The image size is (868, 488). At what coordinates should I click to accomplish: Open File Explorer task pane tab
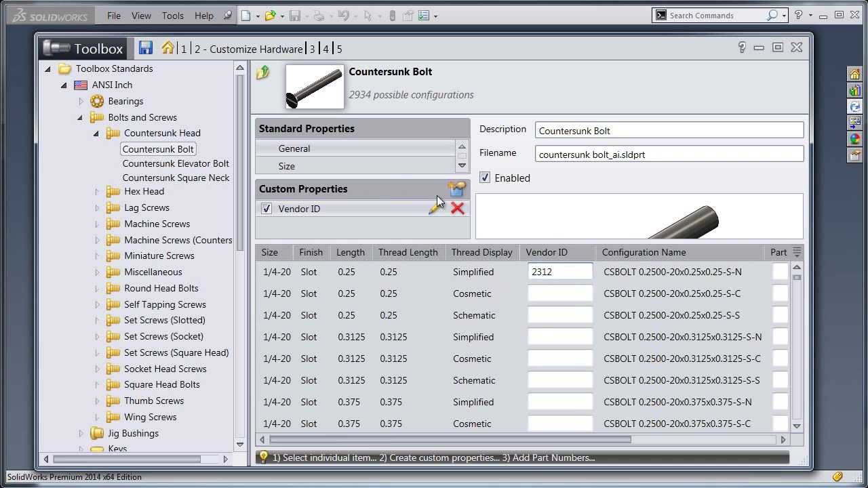click(x=855, y=106)
